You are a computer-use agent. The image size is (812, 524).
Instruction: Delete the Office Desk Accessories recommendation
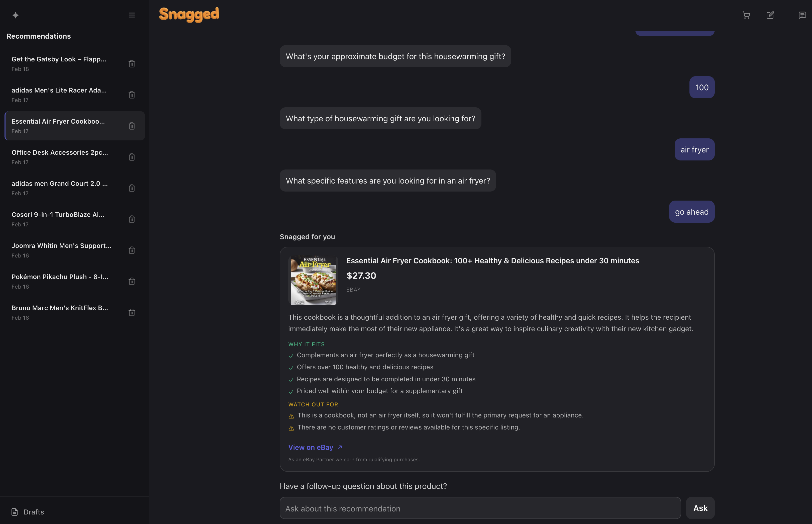132,157
